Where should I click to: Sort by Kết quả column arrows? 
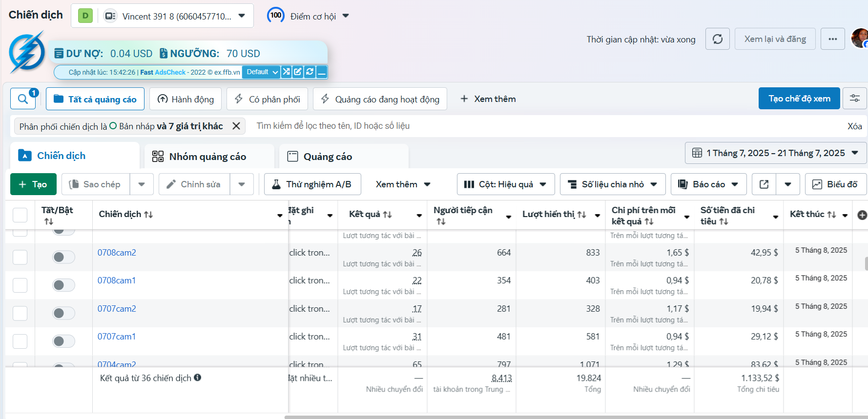click(x=387, y=215)
